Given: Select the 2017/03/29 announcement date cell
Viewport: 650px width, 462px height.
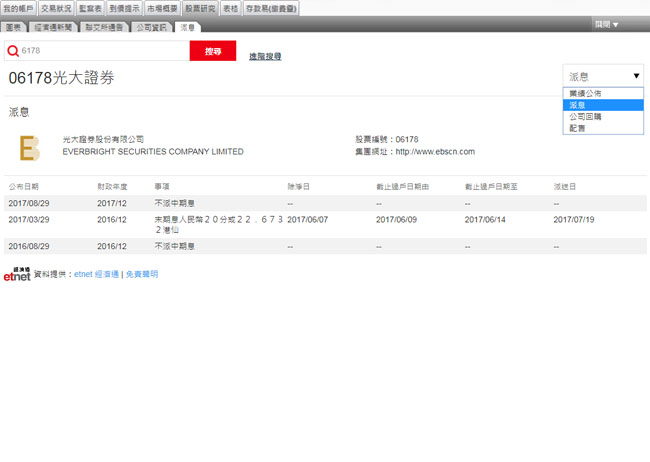Looking at the screenshot, I should pos(29,219).
